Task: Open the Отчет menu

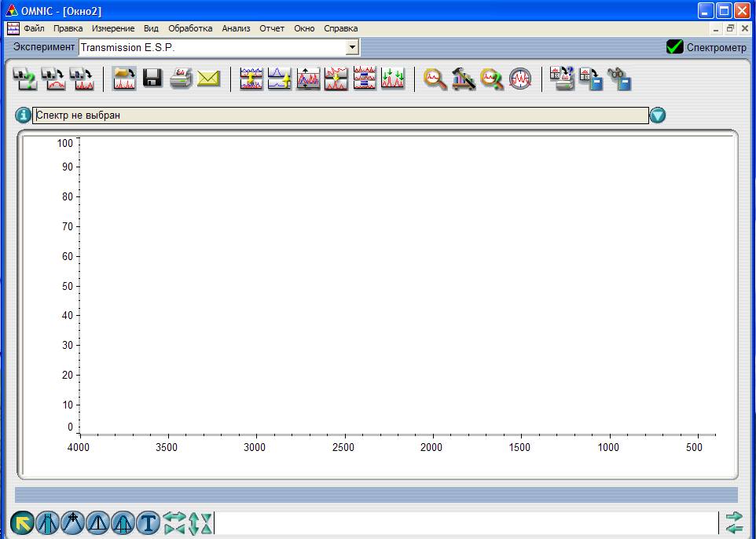Action: click(272, 28)
